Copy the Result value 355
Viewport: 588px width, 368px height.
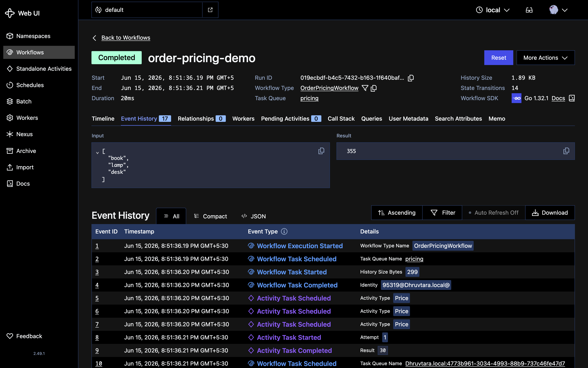[x=566, y=151]
